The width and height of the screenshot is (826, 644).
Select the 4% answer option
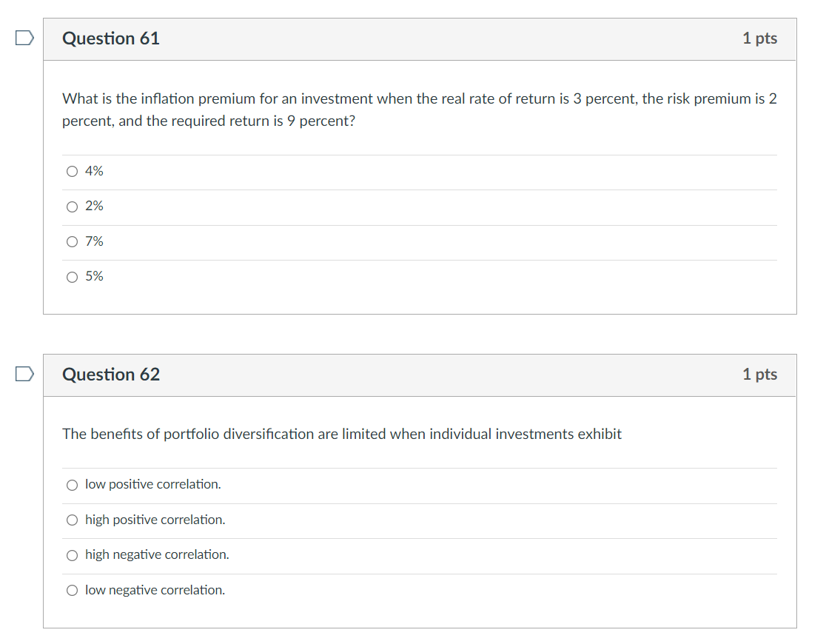pos(72,171)
